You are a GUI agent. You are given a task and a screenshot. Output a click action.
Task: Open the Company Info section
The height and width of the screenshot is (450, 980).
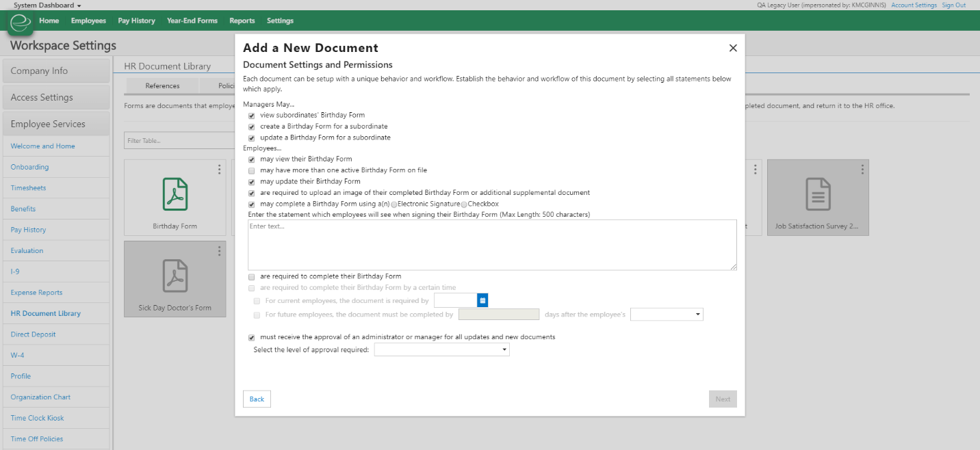56,71
